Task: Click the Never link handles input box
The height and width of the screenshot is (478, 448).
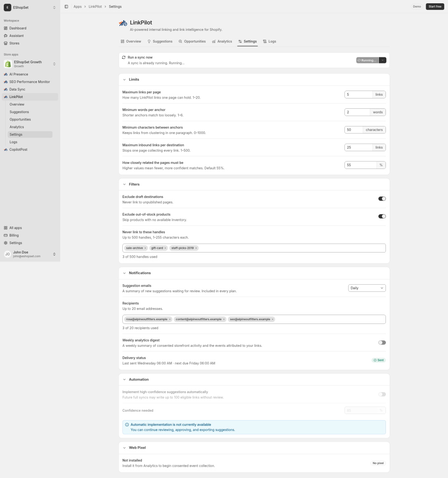Action: 254,248
